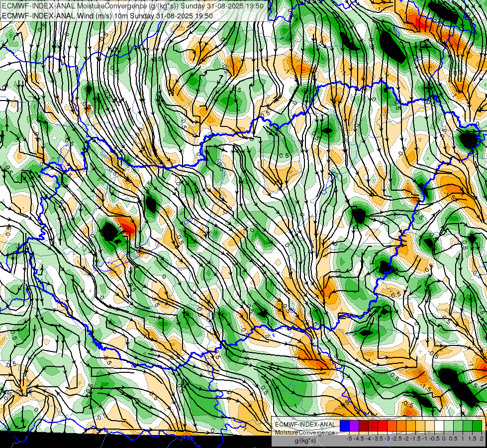This screenshot has width=487, height=448.
Task: Click the legend unit label 'g/(kg*s)'
Action: 305,441
